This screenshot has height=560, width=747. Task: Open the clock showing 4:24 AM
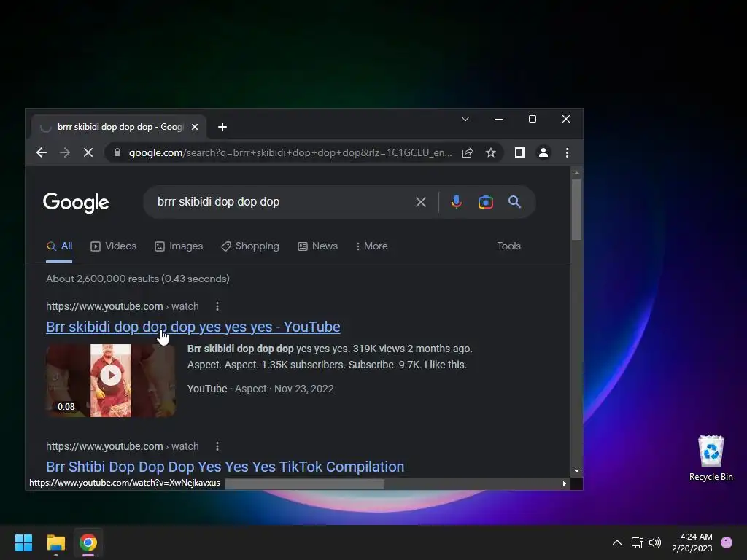pos(692,542)
